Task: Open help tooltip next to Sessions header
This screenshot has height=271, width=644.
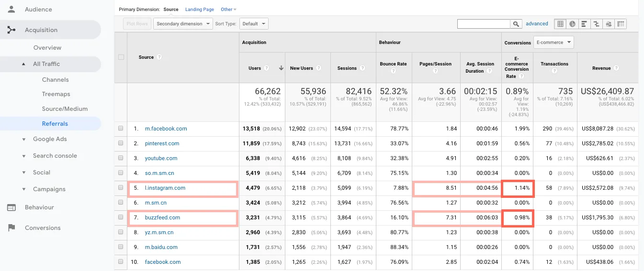Action: pos(362,68)
